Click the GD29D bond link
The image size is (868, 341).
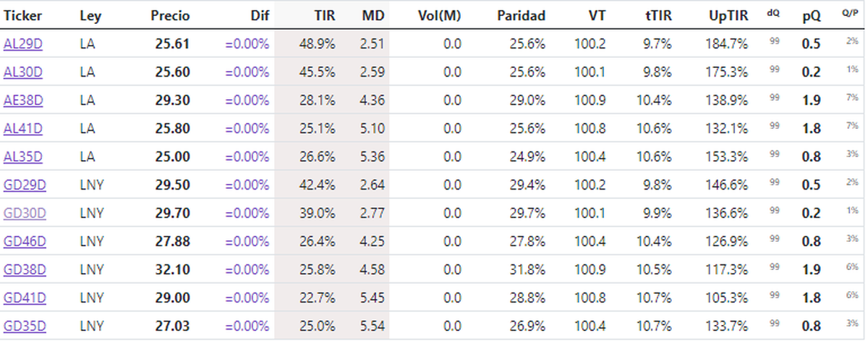pyautogui.click(x=25, y=185)
